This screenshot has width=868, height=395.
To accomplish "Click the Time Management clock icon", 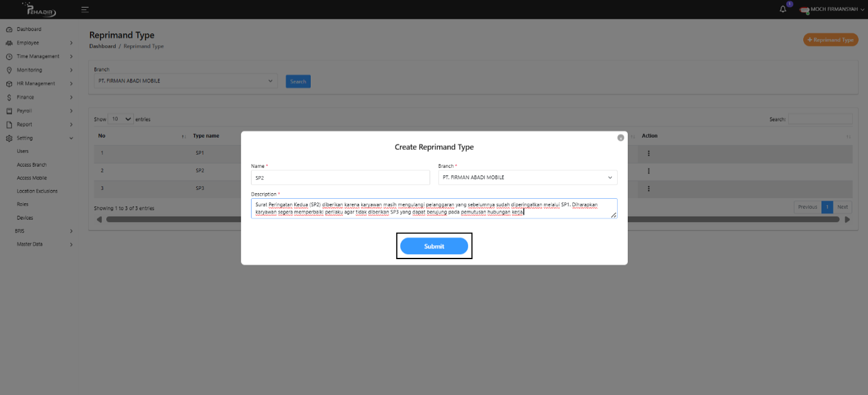I will point(9,56).
